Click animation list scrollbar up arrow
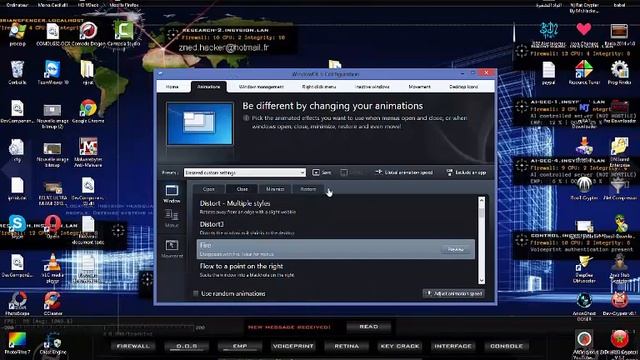The image size is (640, 360). tap(481, 200)
